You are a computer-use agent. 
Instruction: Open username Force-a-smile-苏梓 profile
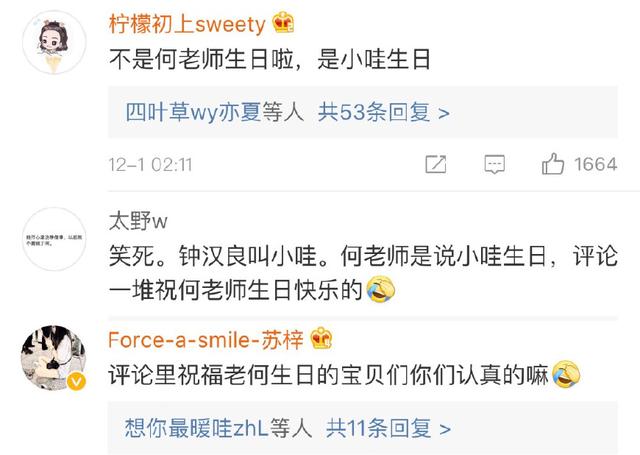(x=206, y=340)
